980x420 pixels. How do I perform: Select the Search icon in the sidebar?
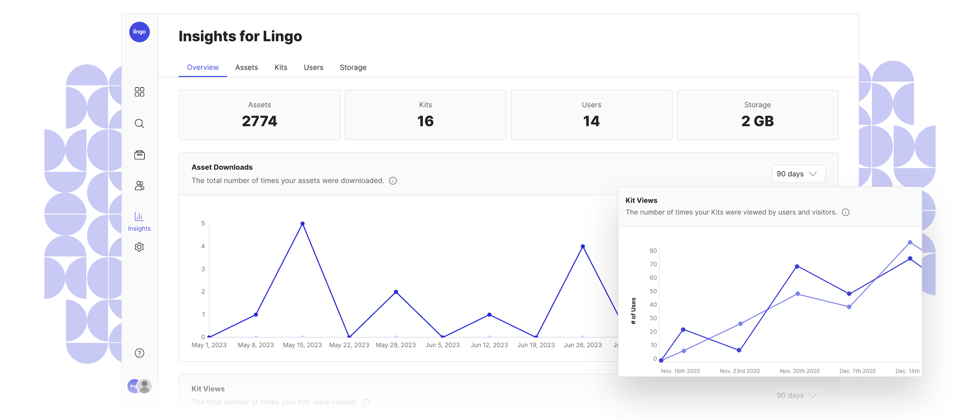click(x=139, y=123)
